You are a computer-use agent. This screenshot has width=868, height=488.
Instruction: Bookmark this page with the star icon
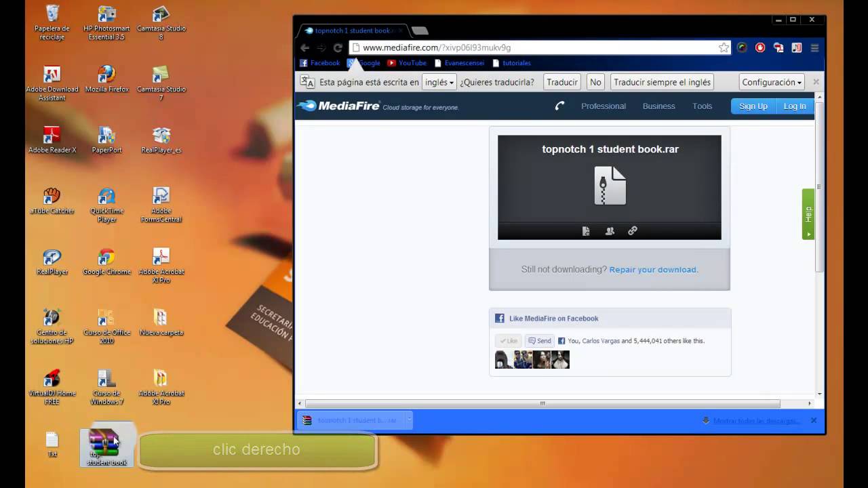pyautogui.click(x=724, y=47)
